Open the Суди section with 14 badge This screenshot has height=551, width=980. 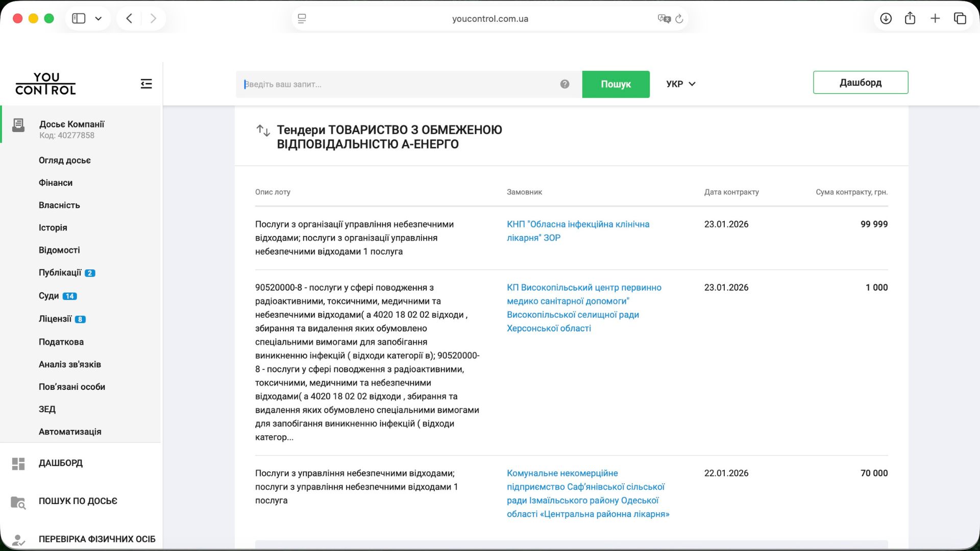(50, 295)
